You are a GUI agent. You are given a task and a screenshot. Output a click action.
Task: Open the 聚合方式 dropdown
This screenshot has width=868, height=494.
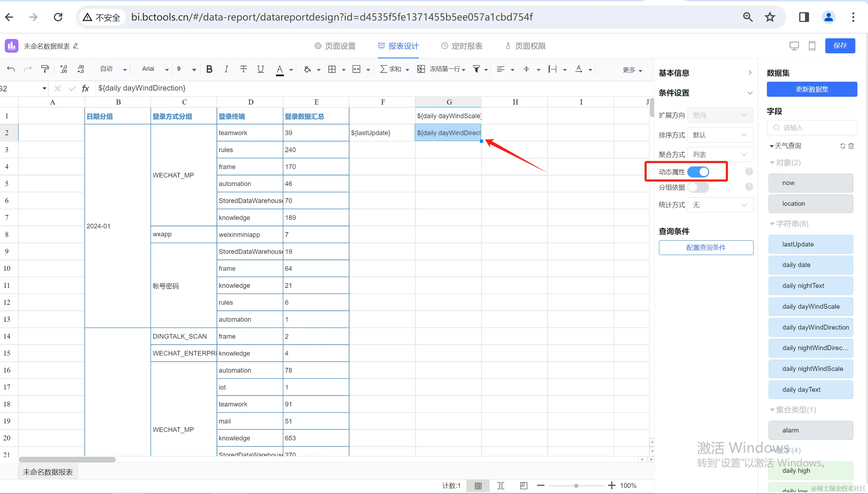[720, 155]
